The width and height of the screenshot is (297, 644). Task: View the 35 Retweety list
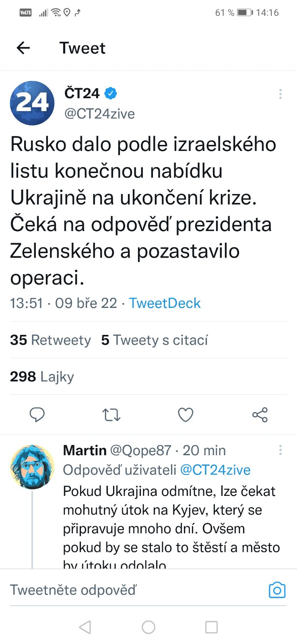pos(51,340)
